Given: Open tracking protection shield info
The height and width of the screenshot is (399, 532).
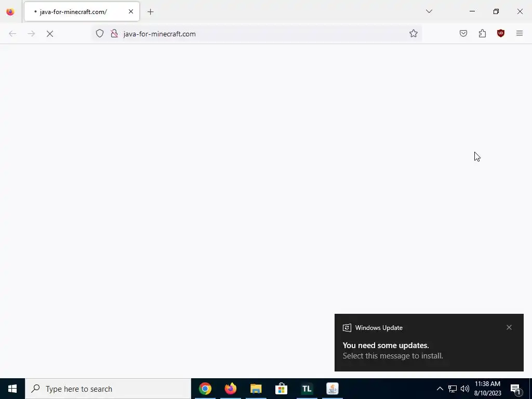Looking at the screenshot, I should pyautogui.click(x=99, y=34).
